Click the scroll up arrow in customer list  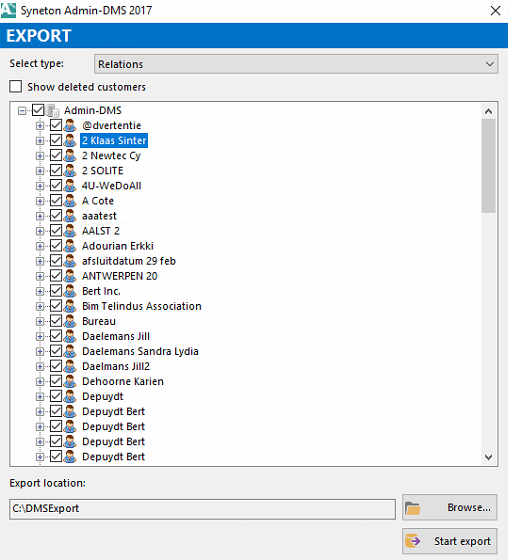(488, 111)
